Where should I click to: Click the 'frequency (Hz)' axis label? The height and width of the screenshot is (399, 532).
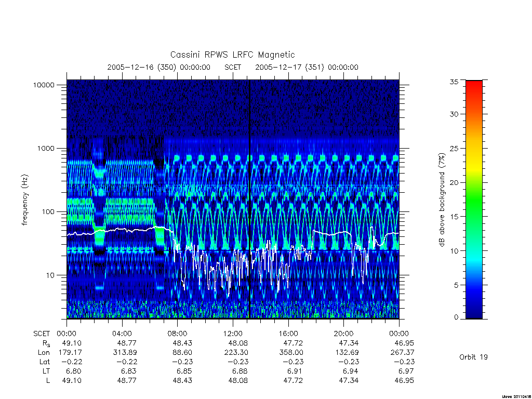point(25,200)
